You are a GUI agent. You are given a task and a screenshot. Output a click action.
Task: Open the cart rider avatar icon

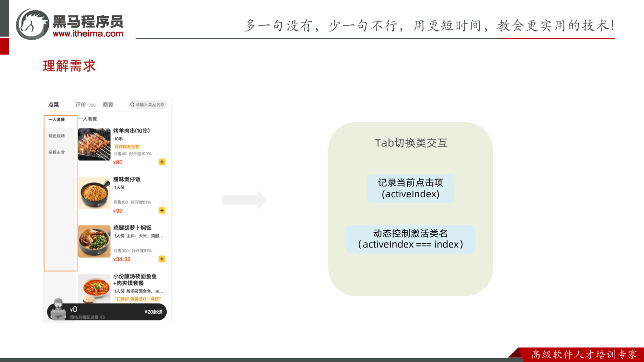click(x=58, y=309)
